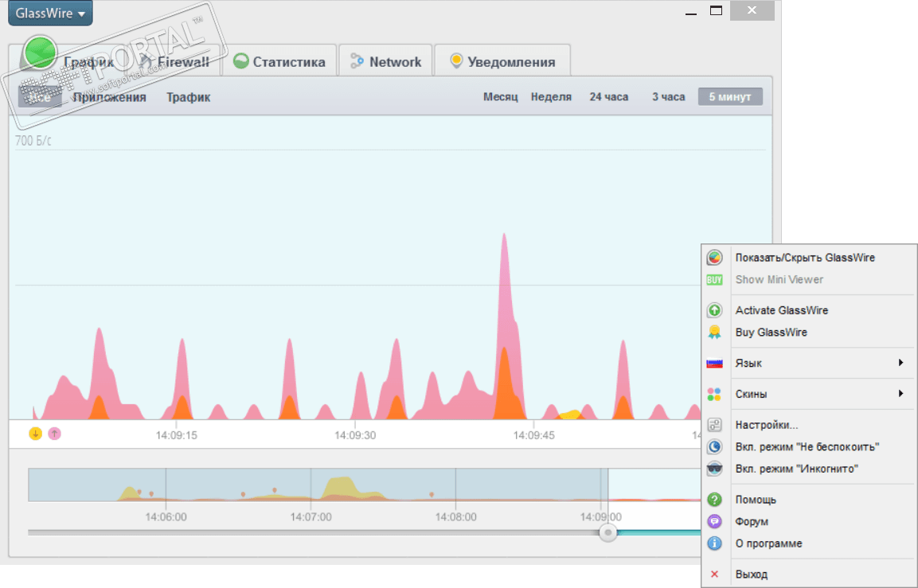
Task: Toggle the yellow download traffic indicator
Action: click(x=35, y=434)
